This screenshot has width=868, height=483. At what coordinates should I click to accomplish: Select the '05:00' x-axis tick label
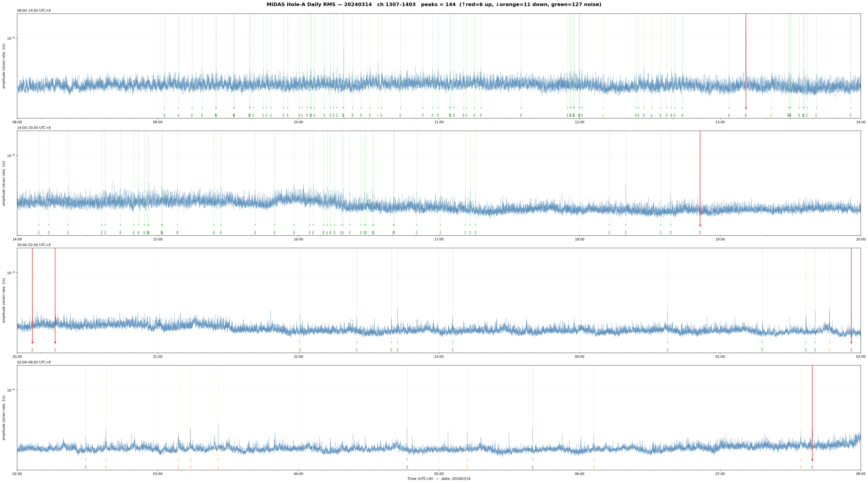point(439,474)
